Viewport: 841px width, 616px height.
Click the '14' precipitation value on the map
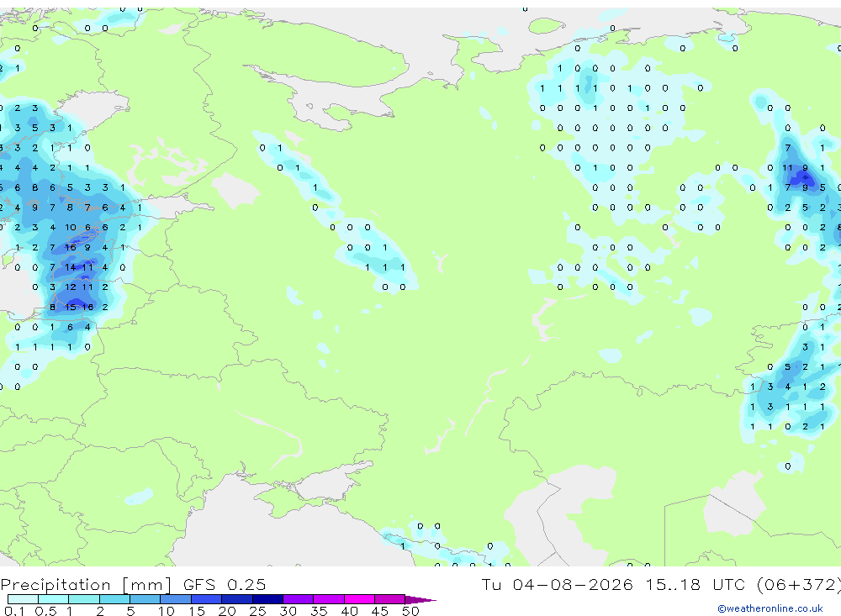[x=71, y=267]
